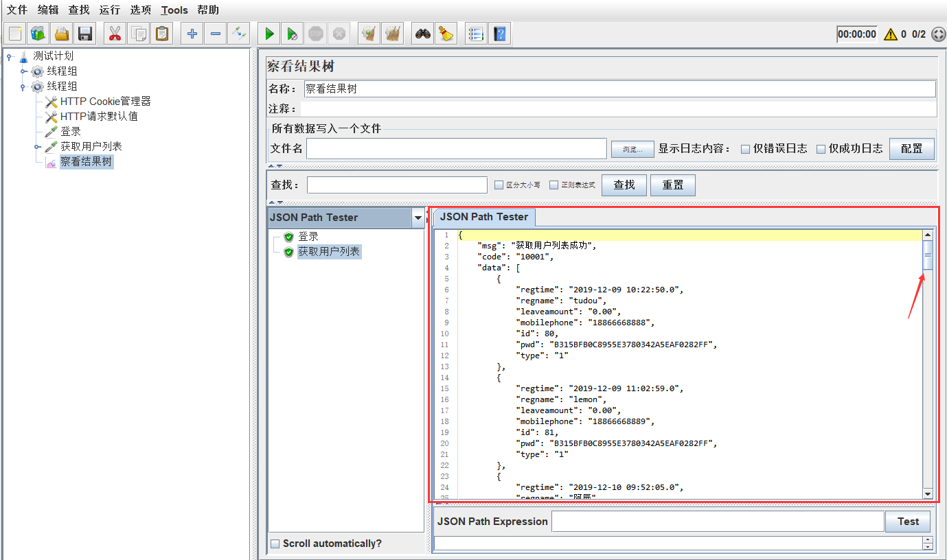The width and height of the screenshot is (947, 560).
Task: Toggle the Scroll automatically checkbox
Action: coord(275,544)
